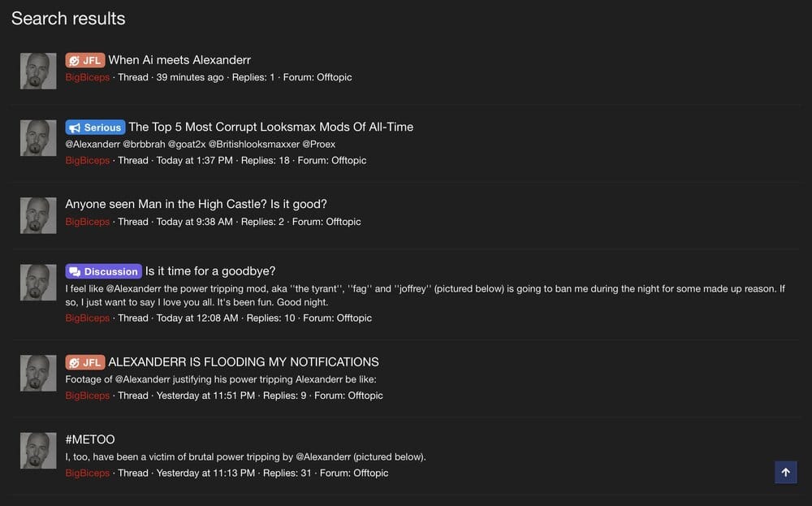Open the #METOO thread title
Screen dimensions: 812x506
90,439
